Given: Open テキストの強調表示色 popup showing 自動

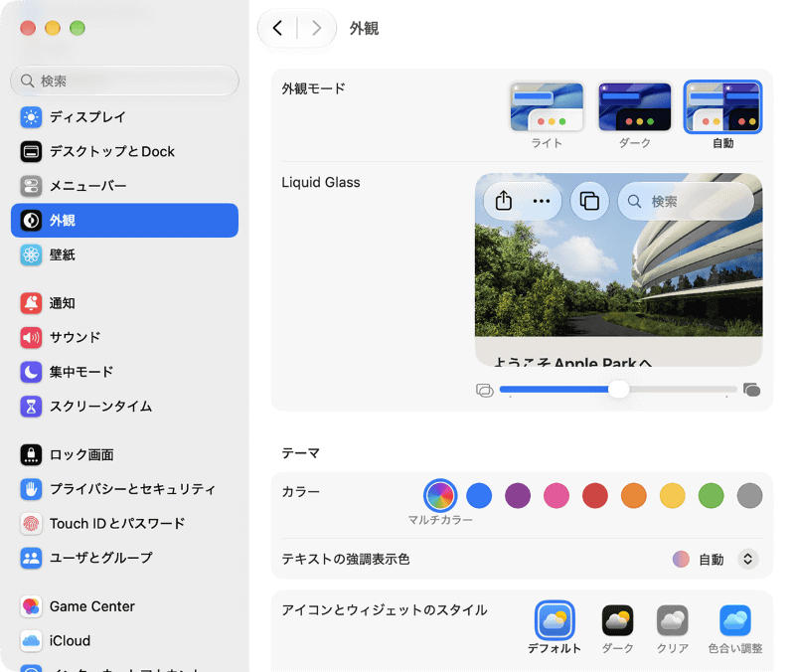Looking at the screenshot, I should pyautogui.click(x=715, y=559).
